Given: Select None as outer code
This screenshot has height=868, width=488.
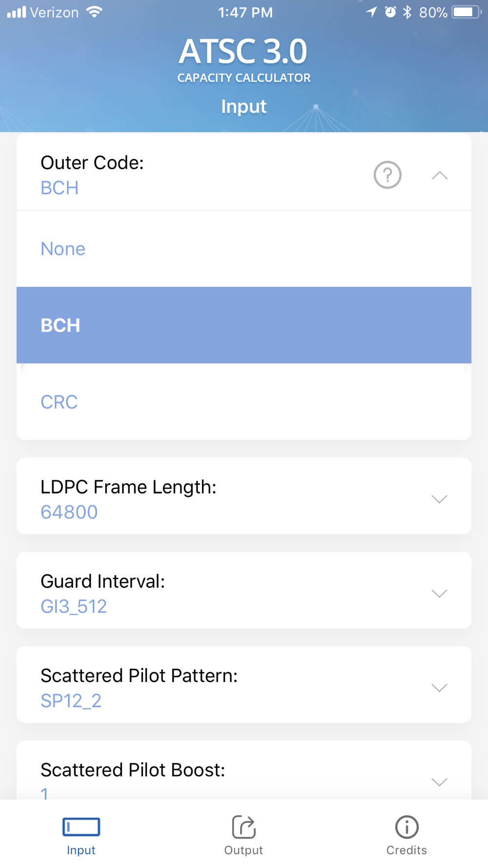Looking at the screenshot, I should click(x=244, y=248).
